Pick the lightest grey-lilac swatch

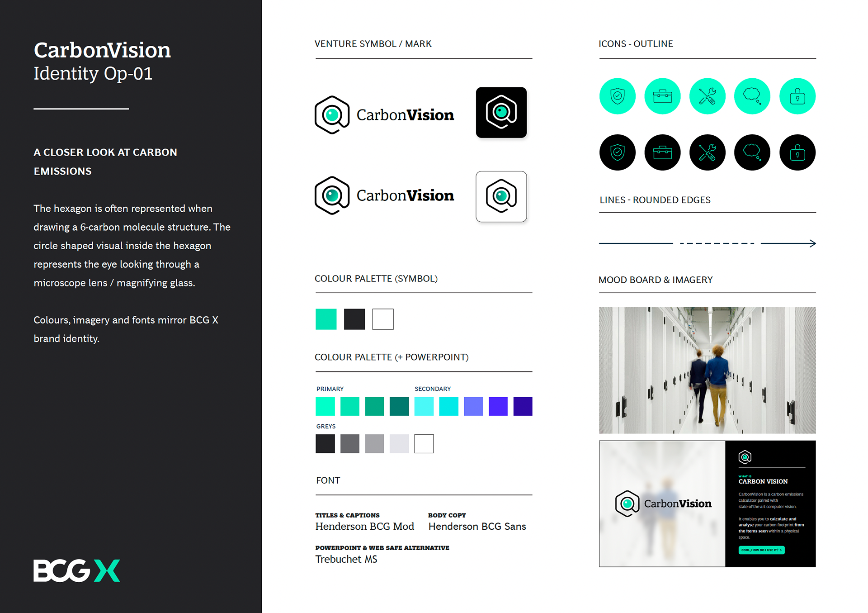pos(399,444)
